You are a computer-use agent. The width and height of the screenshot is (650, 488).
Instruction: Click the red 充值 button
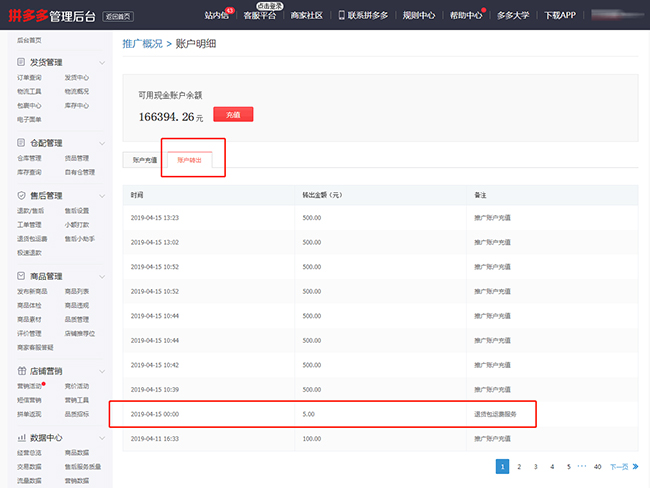tap(233, 114)
